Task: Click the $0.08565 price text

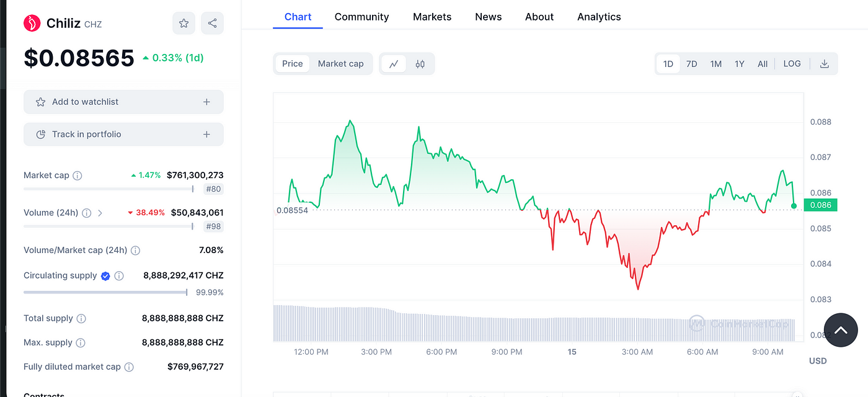Action: click(79, 58)
